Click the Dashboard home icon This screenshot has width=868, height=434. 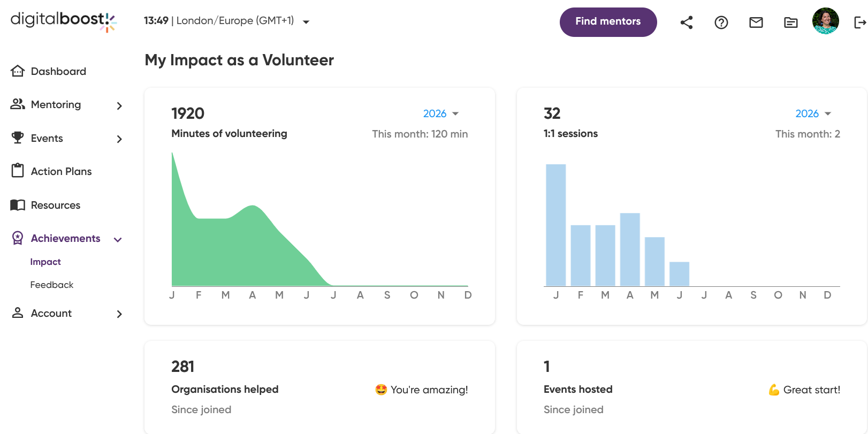click(18, 71)
